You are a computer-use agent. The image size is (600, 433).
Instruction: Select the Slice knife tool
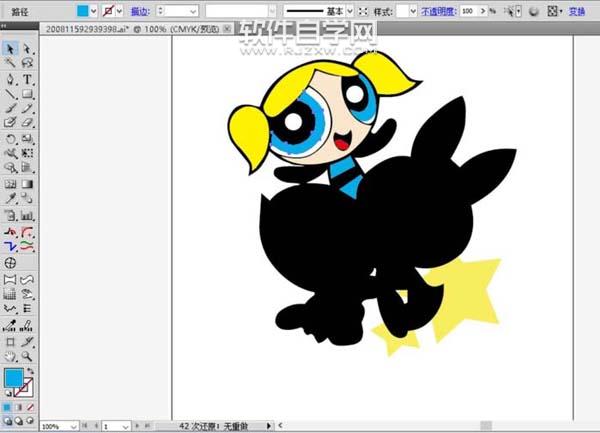27,342
